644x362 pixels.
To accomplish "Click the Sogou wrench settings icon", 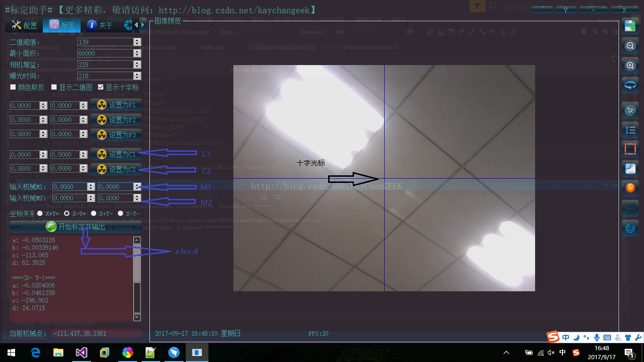I will pos(638,337).
